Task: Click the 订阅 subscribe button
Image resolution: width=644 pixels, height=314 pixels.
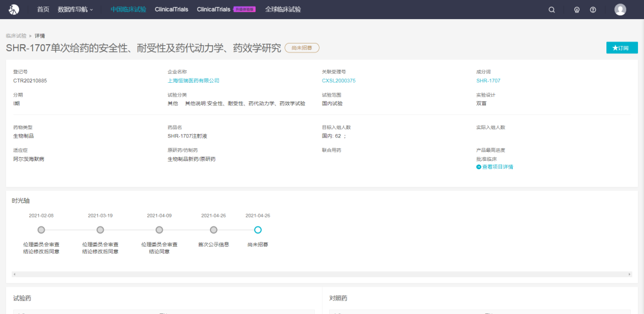Action: pos(622,48)
